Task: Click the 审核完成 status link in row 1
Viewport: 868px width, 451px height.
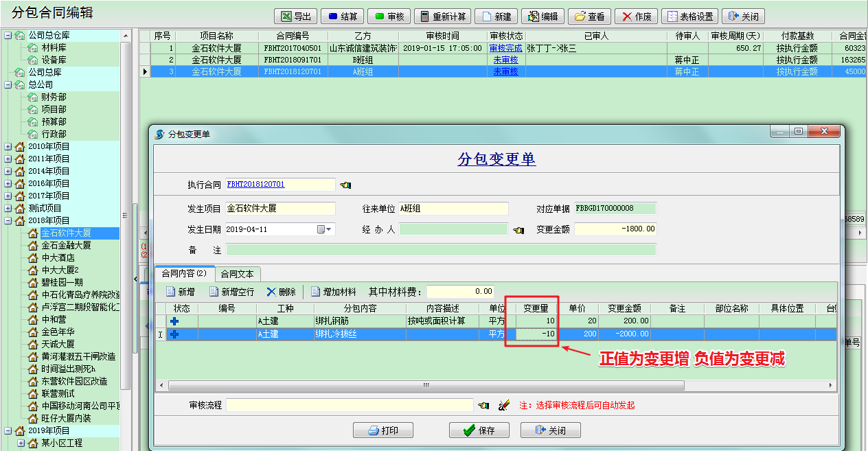Action: [505, 48]
